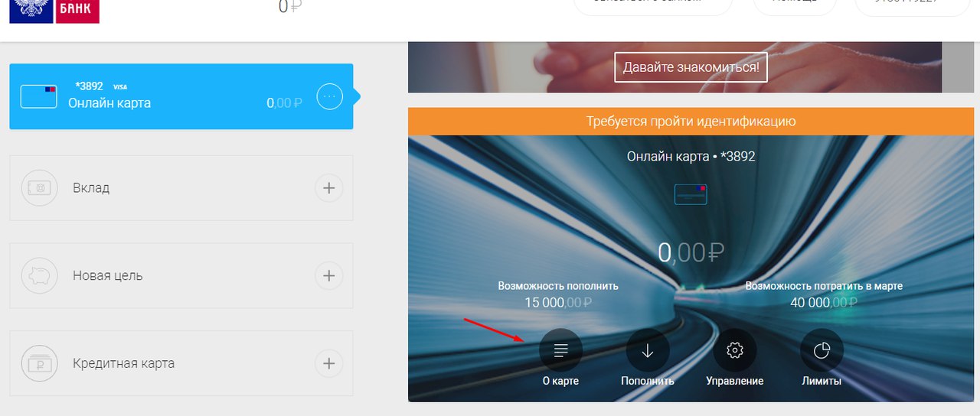This screenshot has height=416, width=980.
Task: Select the 'Вклад' label in the sidebar
Action: click(x=91, y=188)
